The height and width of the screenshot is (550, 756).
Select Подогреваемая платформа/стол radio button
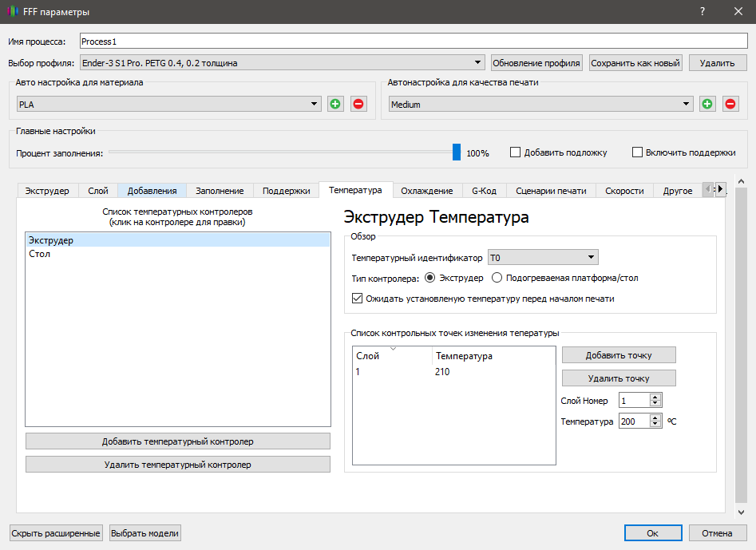[x=497, y=278]
